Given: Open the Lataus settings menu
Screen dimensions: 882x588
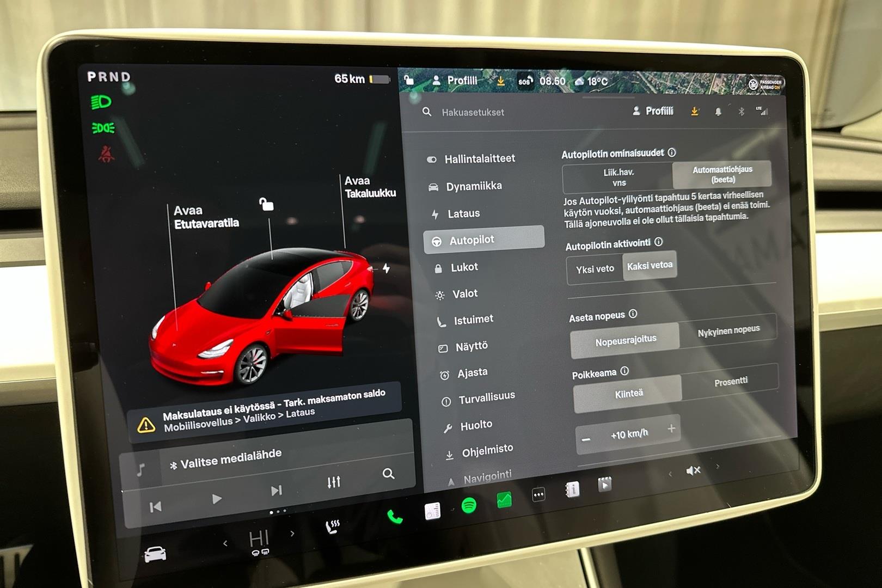Looking at the screenshot, I should [463, 213].
